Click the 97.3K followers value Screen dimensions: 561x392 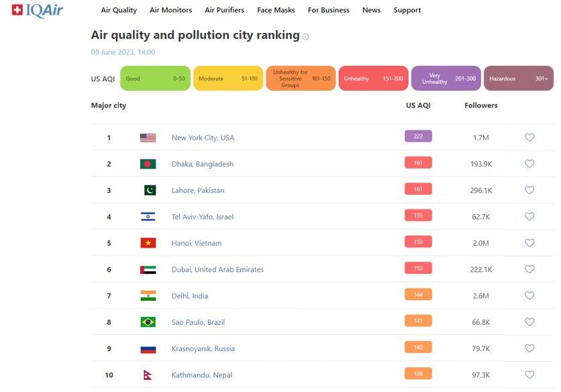(x=481, y=375)
